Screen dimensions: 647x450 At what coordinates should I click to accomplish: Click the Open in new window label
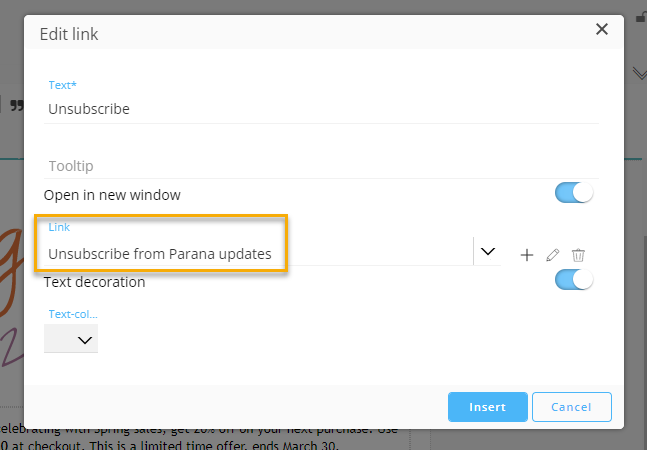tap(112, 195)
